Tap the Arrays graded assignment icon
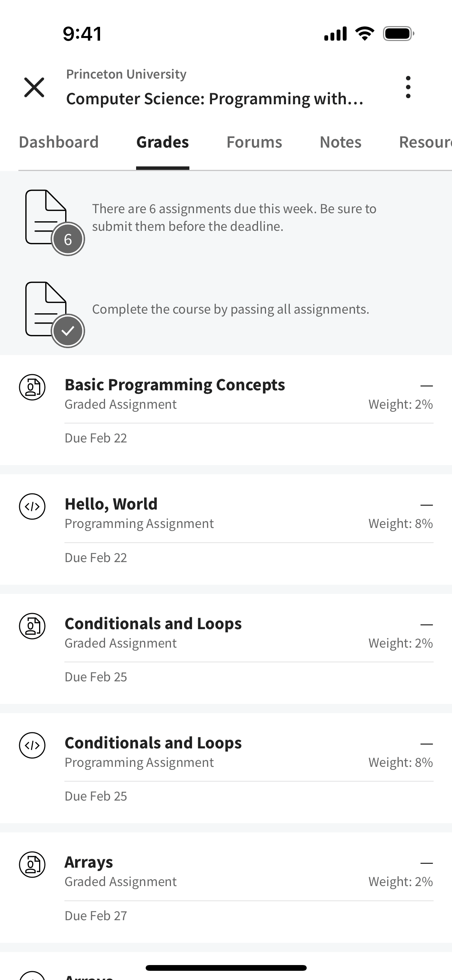The image size is (452, 980). 32,865
